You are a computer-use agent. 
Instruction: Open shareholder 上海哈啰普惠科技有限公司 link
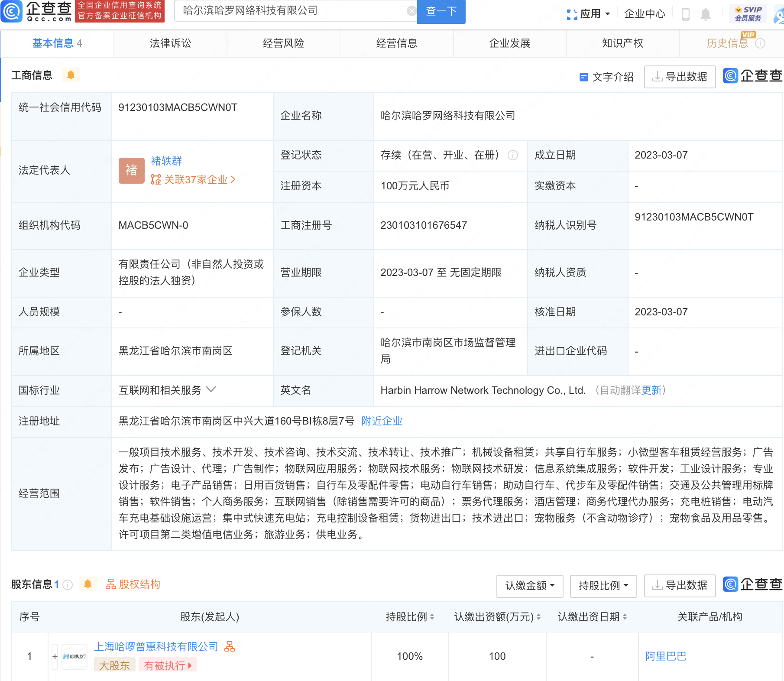click(156, 647)
